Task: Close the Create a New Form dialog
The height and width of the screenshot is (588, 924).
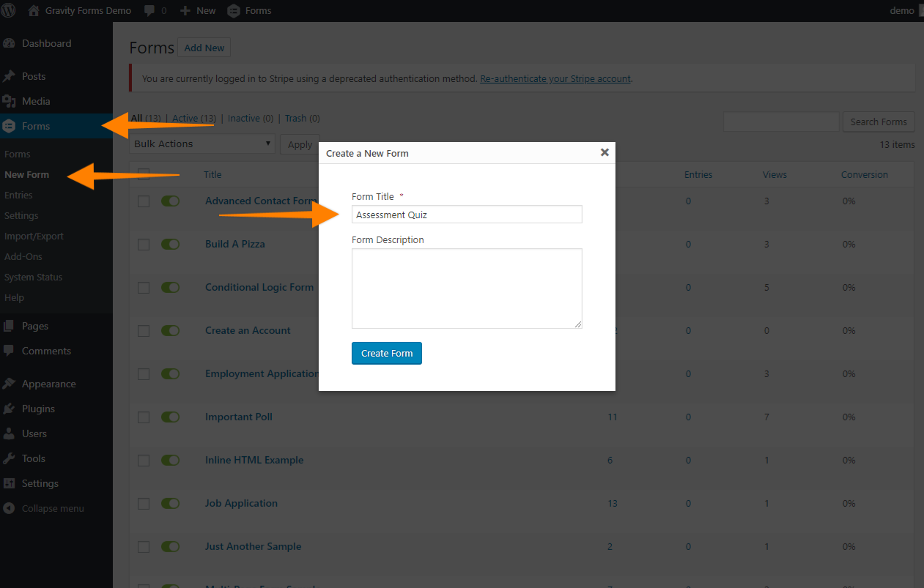Action: click(605, 152)
